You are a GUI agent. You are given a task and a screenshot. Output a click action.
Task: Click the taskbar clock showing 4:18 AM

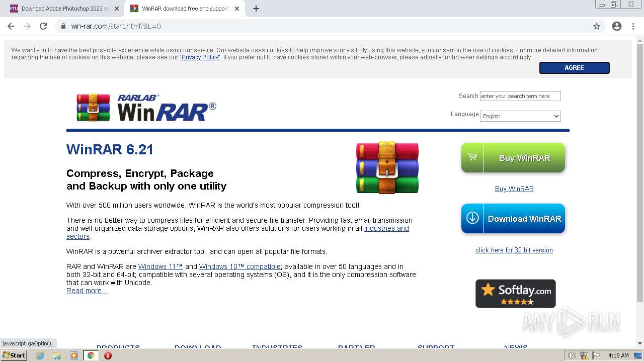point(618,355)
